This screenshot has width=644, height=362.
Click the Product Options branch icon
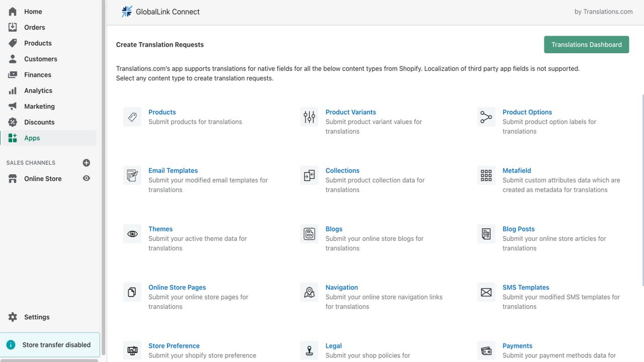pyautogui.click(x=487, y=117)
